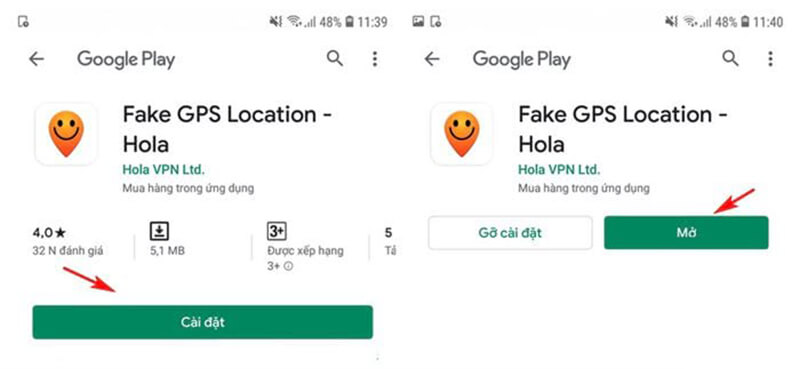Image resolution: width=800 pixels, height=369 pixels.
Task: Tap the battery indicator in the left status bar
Action: (350, 22)
